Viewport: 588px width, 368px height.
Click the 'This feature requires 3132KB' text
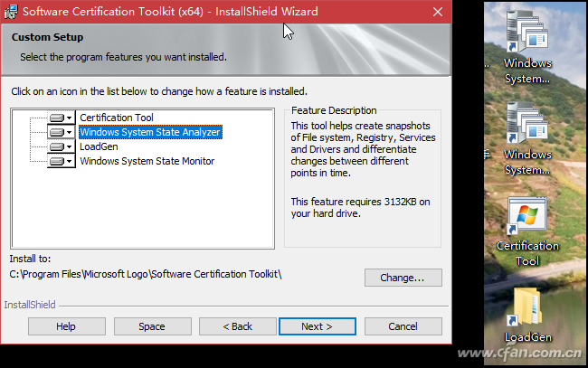360,208
